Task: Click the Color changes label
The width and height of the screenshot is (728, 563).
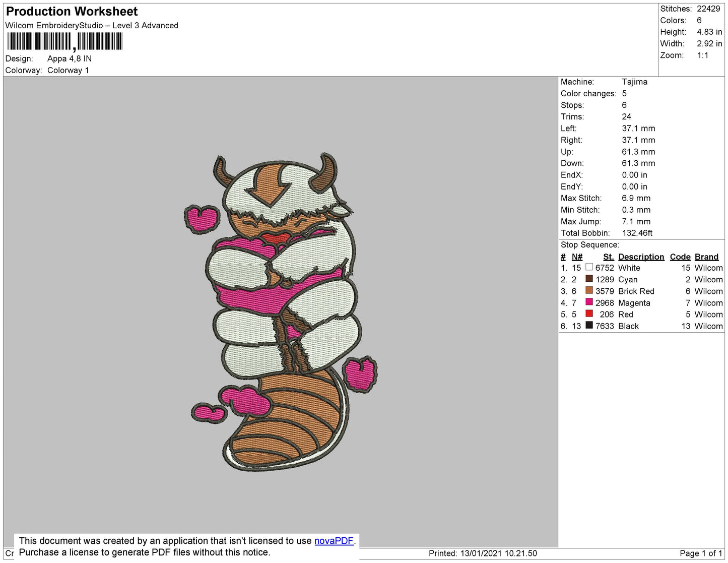Action: pyautogui.click(x=588, y=94)
